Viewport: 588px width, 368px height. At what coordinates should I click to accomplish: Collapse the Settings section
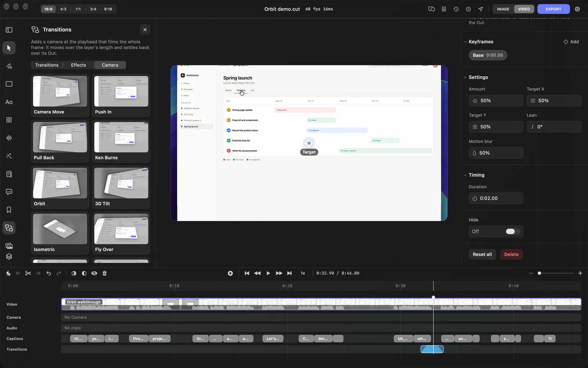(x=465, y=78)
